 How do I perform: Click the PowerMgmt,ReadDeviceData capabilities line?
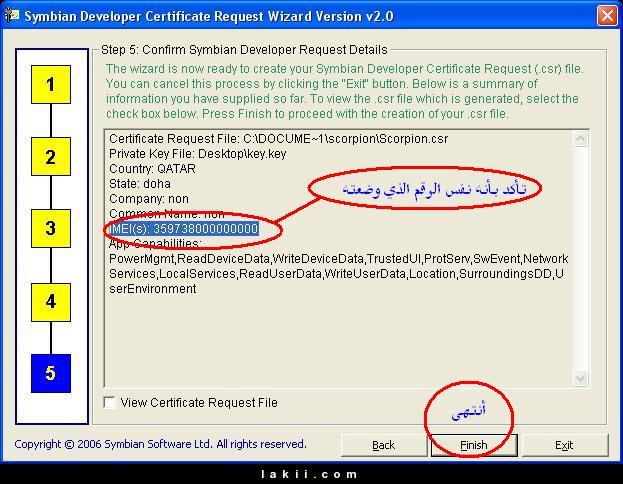pos(339,259)
